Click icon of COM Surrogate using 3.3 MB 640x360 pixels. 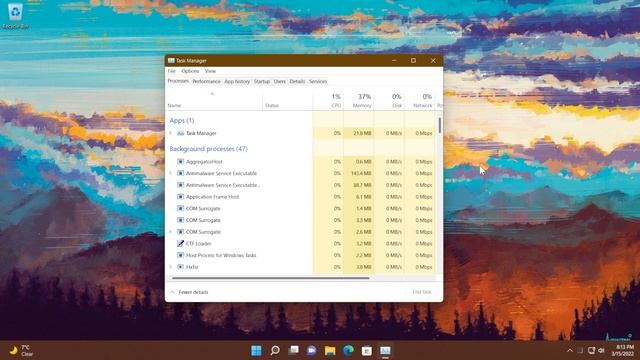(x=180, y=220)
